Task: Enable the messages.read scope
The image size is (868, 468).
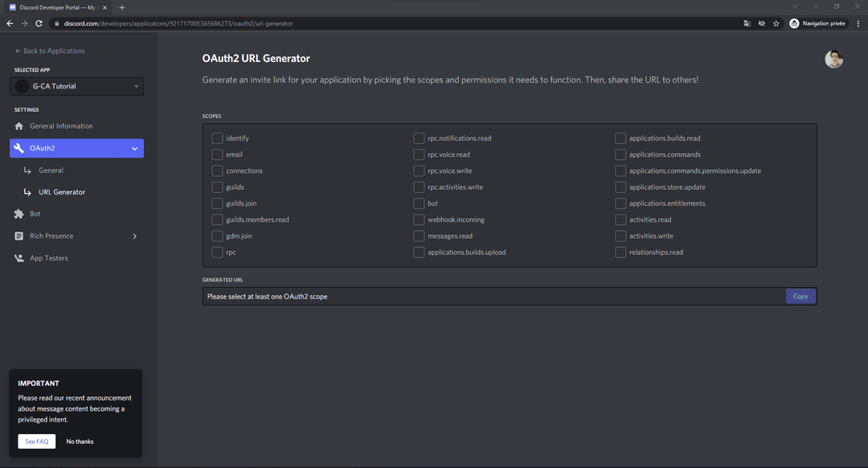Action: 419,236
